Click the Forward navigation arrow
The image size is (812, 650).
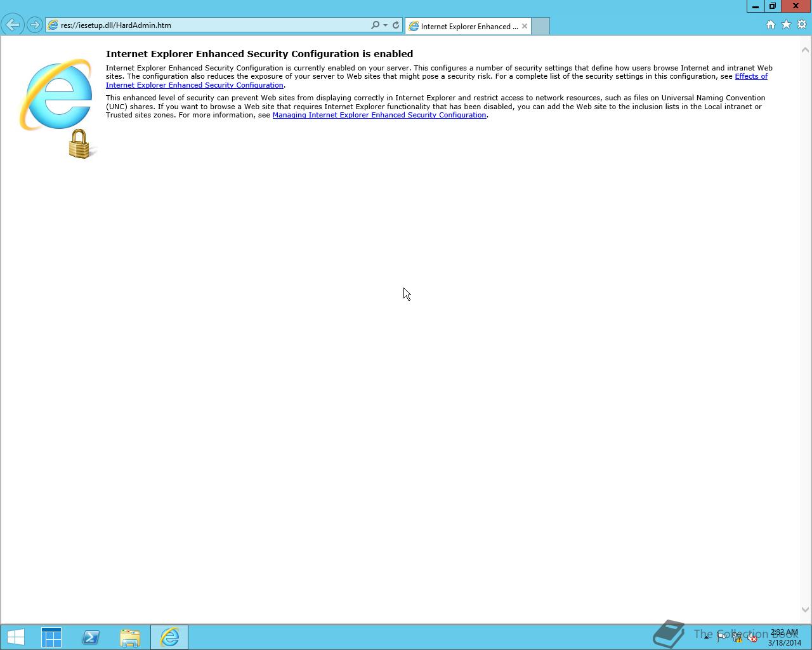35,25
